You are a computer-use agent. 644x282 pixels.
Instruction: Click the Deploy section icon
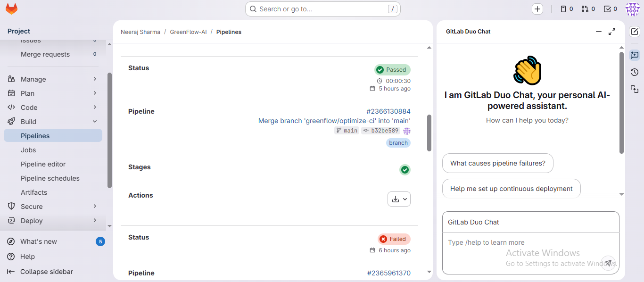coord(11,221)
